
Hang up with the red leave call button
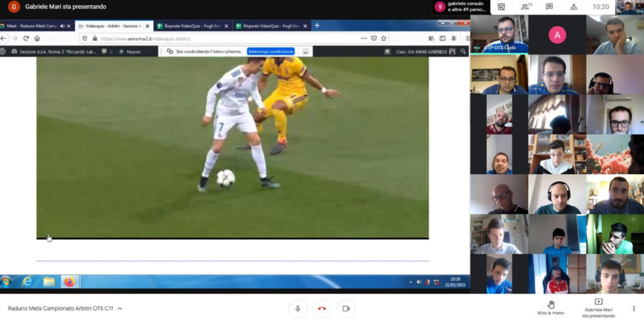tap(322, 309)
